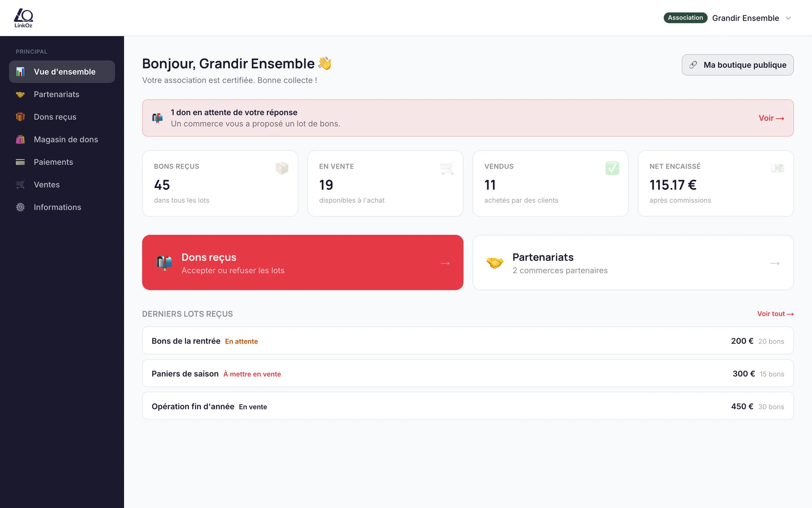Screen dimensions: 812x508
Task: Click the 'En vente' status on Opération fin d'année
Action: point(253,407)
